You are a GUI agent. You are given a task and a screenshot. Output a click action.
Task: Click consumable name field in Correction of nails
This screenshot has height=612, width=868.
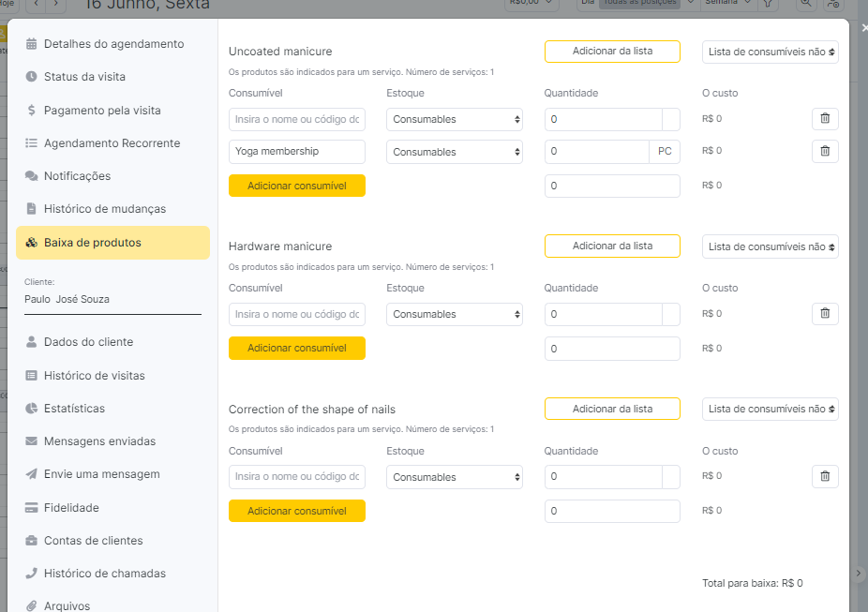pyautogui.click(x=296, y=477)
